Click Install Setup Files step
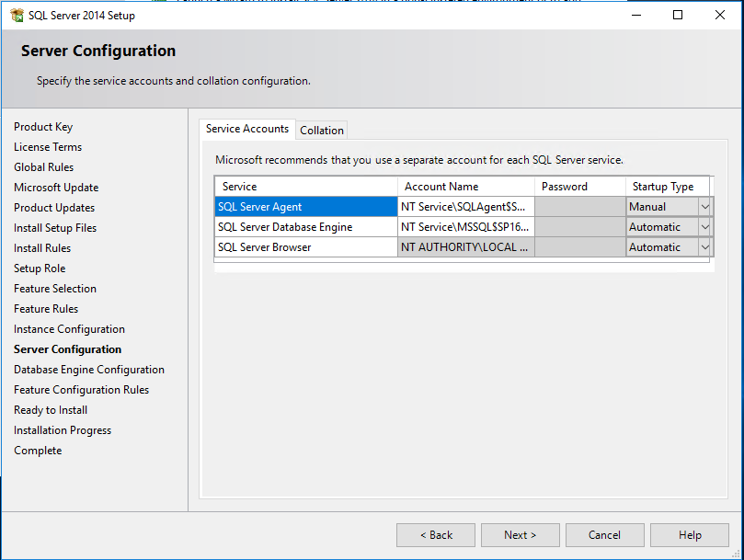 click(55, 228)
